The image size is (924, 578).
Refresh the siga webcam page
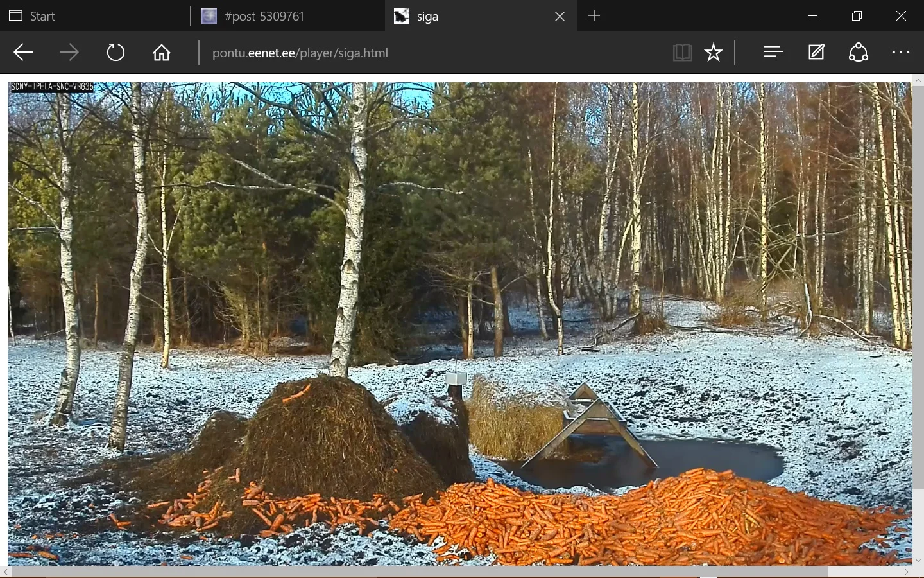[x=116, y=53]
